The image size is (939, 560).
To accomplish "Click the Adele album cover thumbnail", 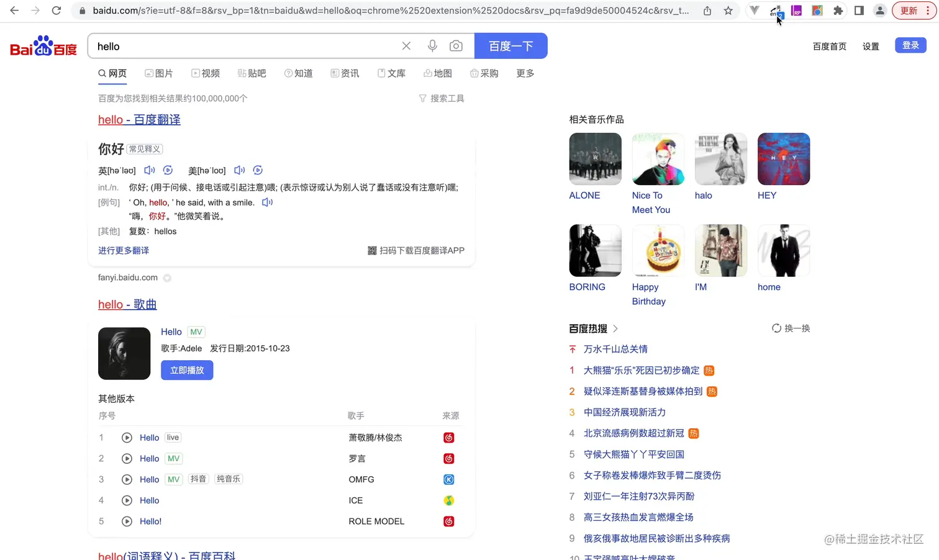I will pos(124,353).
